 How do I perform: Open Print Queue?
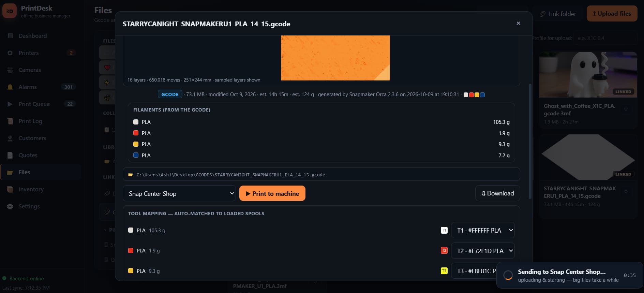34,104
